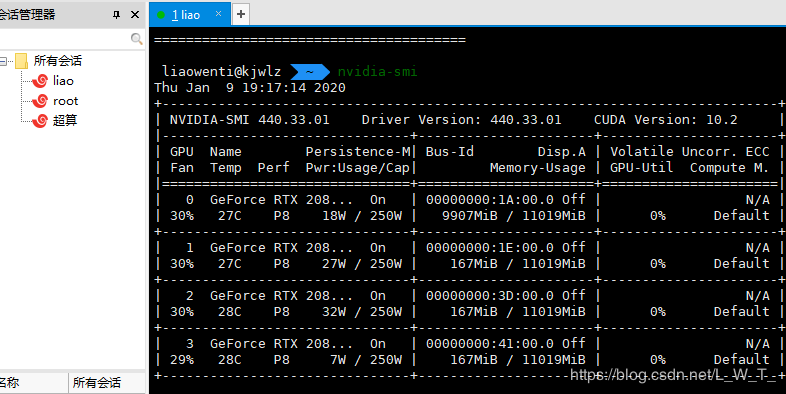This screenshot has height=394, width=786.
Task: Click the 'Volatile Uncorr. ECC' header
Action: pyautogui.click(x=690, y=152)
